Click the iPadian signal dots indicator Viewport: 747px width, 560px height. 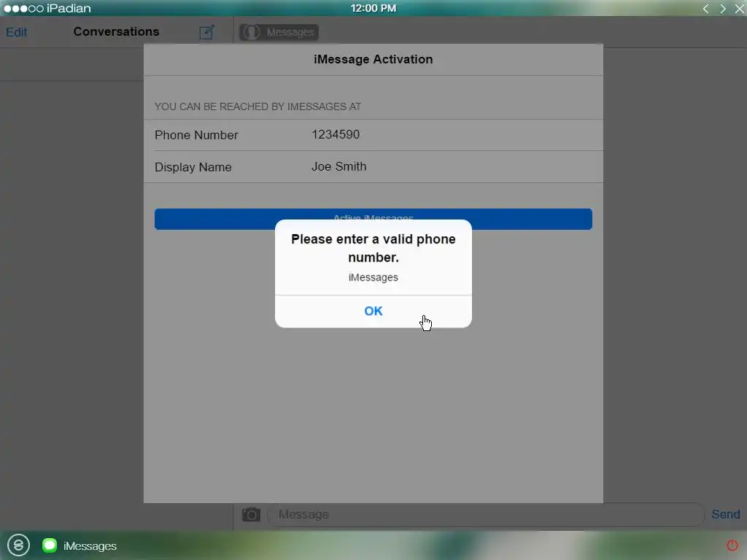pyautogui.click(x=23, y=9)
